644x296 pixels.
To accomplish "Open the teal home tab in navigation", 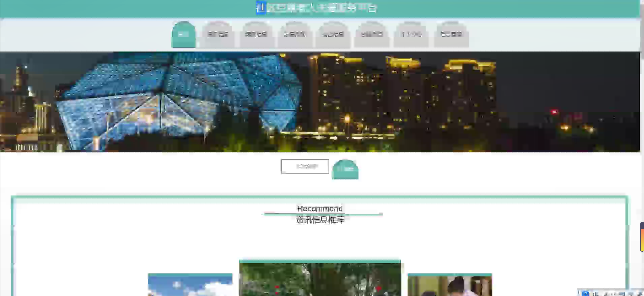I will coord(184,34).
